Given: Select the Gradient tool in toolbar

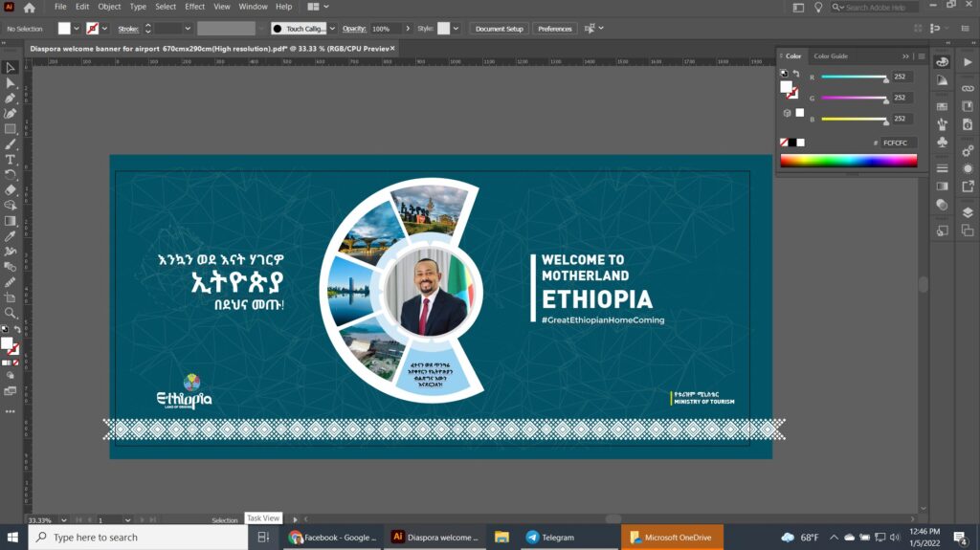Looking at the screenshot, I should pyautogui.click(x=10, y=221).
